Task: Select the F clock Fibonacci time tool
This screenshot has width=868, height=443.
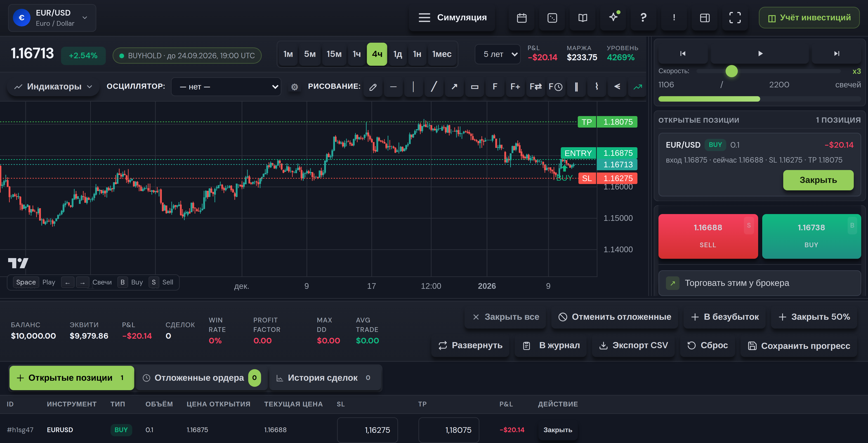Action: pos(556,87)
